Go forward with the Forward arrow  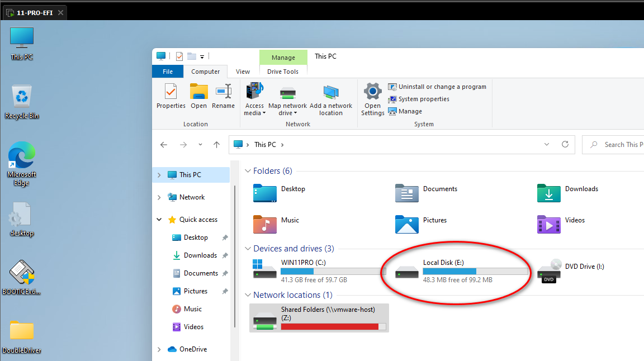[x=183, y=145]
